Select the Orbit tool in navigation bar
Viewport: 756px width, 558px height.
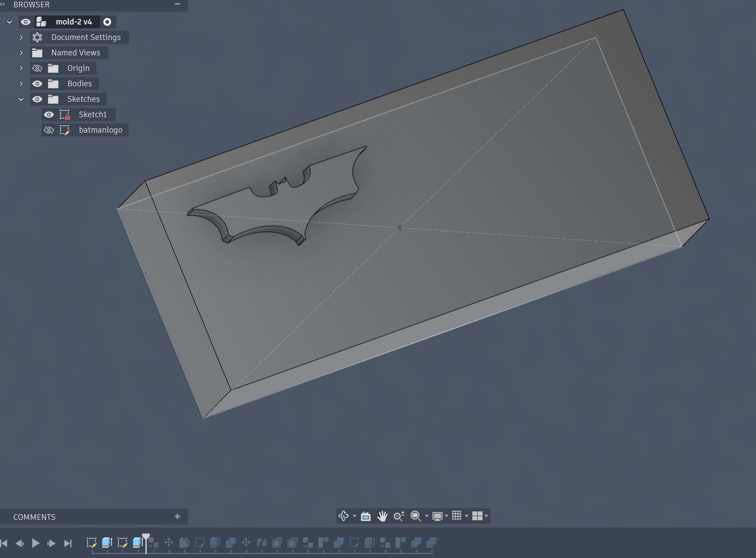point(344,516)
